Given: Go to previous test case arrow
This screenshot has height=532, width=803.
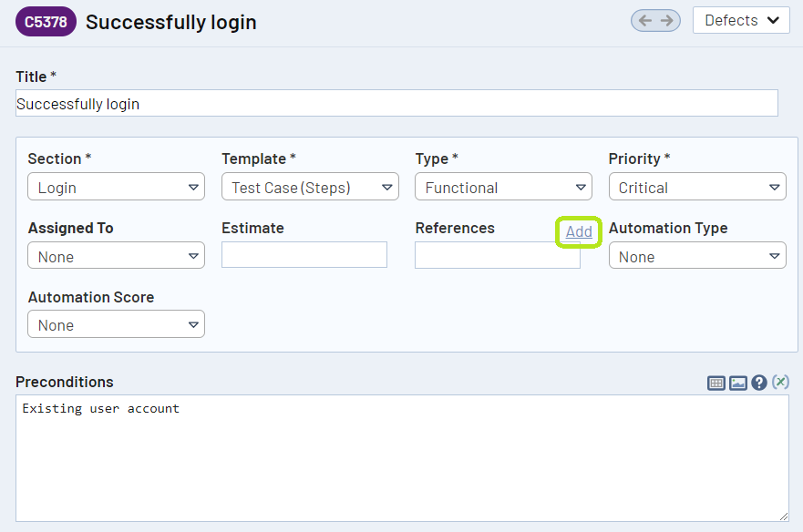Looking at the screenshot, I should (x=644, y=21).
